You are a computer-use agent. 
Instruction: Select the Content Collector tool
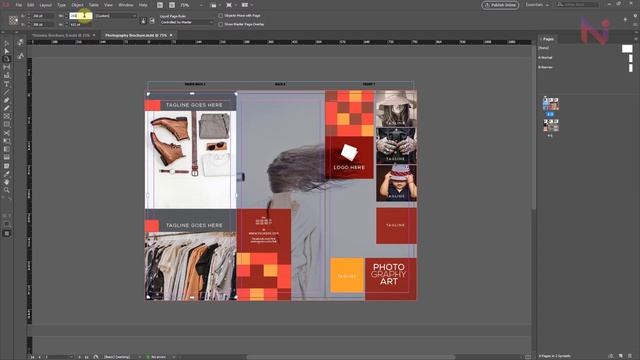pyautogui.click(x=7, y=76)
